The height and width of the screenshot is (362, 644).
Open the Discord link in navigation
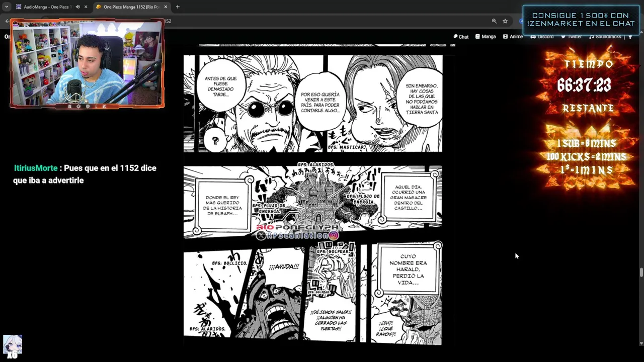[542, 37]
